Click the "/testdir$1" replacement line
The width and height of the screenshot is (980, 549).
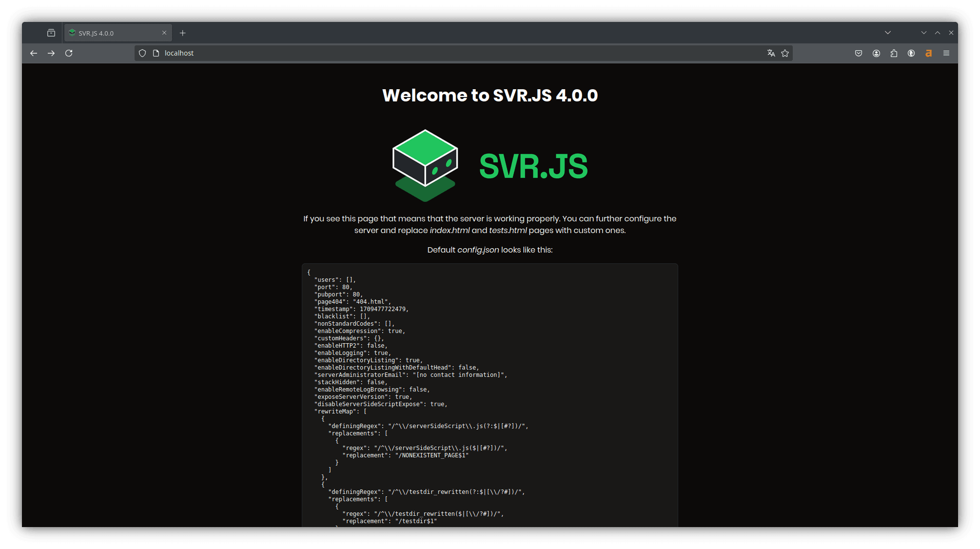coord(390,521)
